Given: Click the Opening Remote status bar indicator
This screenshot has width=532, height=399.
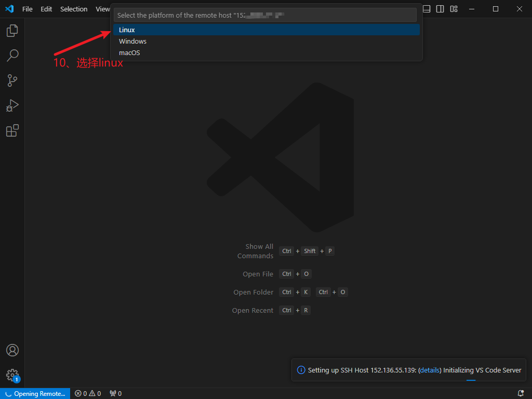Looking at the screenshot, I should (35, 394).
